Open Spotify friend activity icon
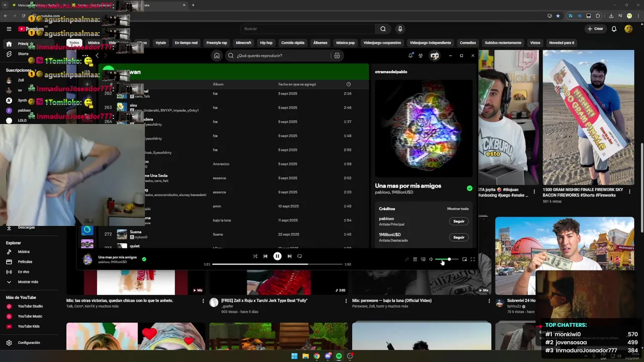The height and width of the screenshot is (362, 644). (421, 55)
